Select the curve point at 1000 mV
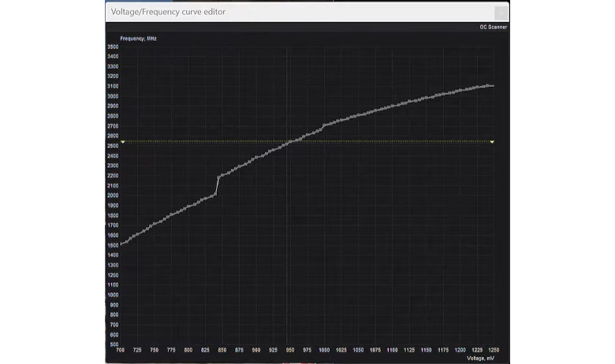This screenshot has width=615, height=364. (x=324, y=126)
